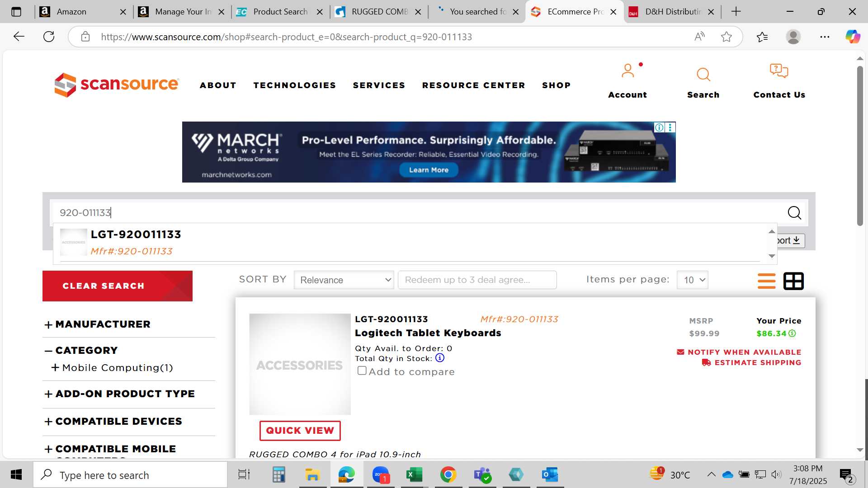The image size is (868, 488).
Task: Open Resource Center menu
Action: 473,85
